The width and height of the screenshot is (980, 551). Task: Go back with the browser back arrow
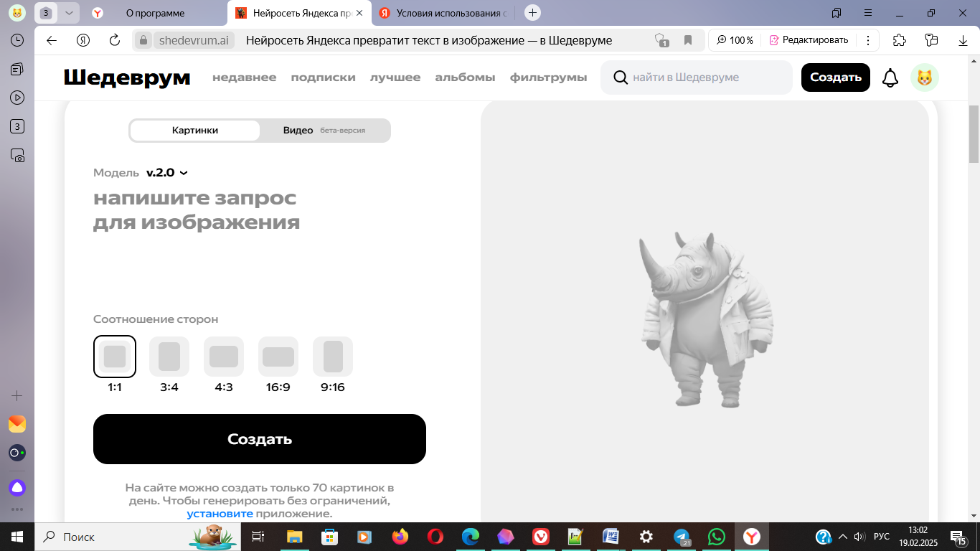coord(52,40)
